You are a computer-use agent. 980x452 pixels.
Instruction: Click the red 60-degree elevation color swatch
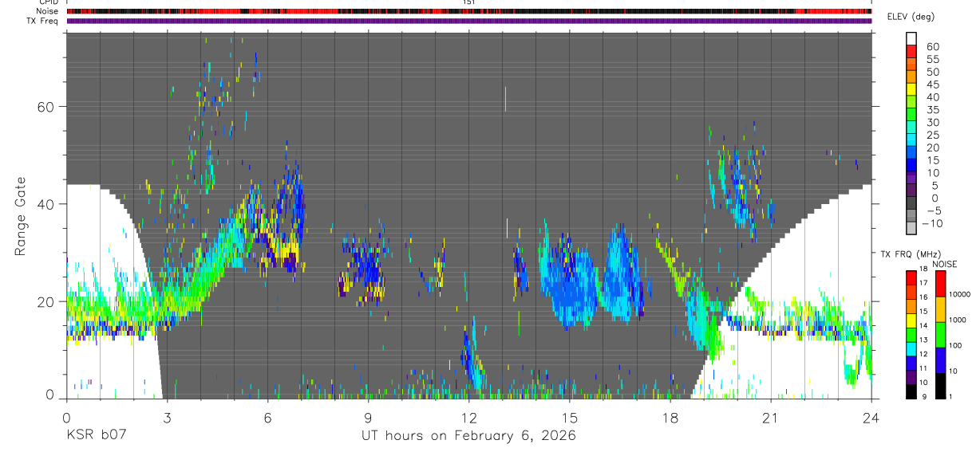pyautogui.click(x=911, y=51)
